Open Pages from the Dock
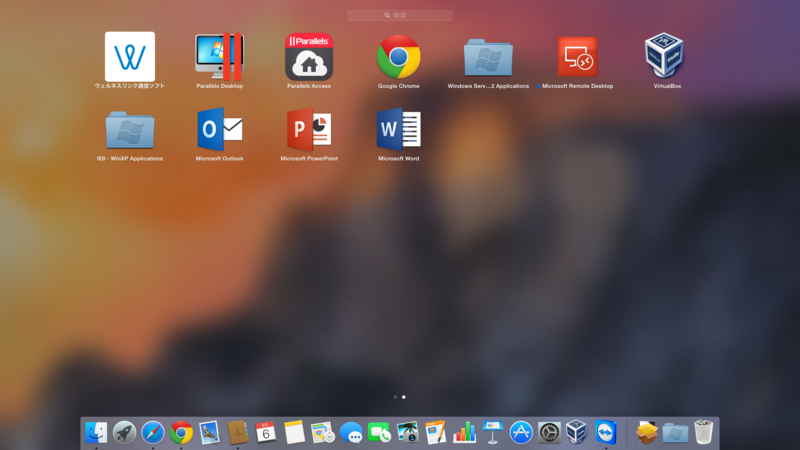The height and width of the screenshot is (450, 800). 436,433
